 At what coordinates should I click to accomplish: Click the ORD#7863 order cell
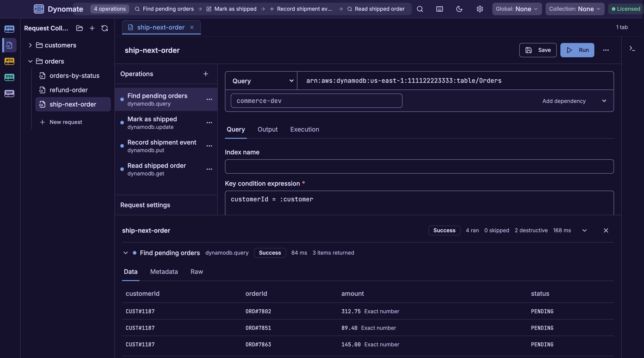[258, 345]
